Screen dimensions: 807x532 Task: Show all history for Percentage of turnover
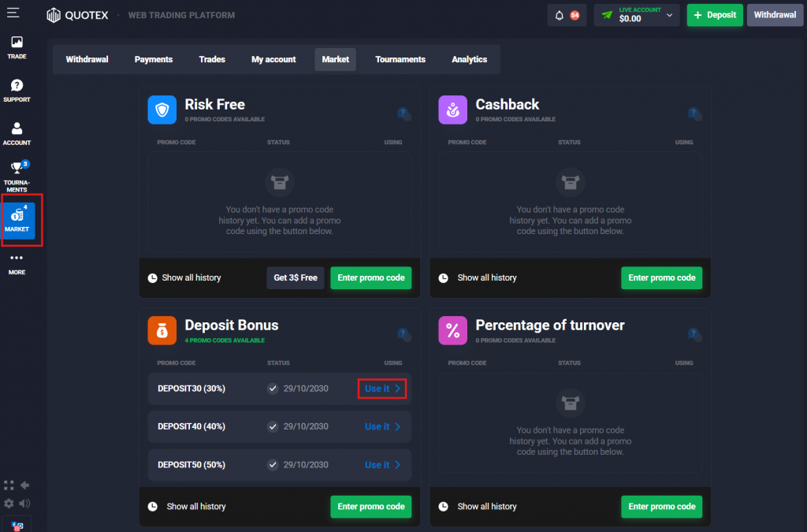click(x=478, y=507)
